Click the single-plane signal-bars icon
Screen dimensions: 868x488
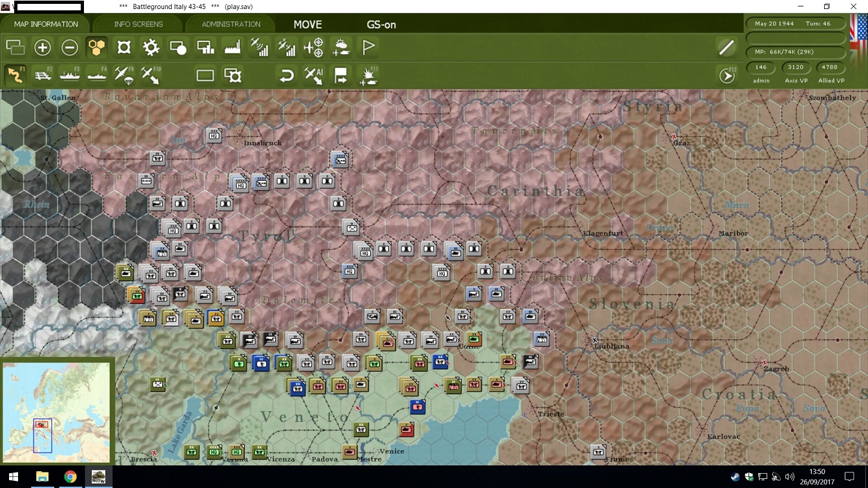click(260, 47)
